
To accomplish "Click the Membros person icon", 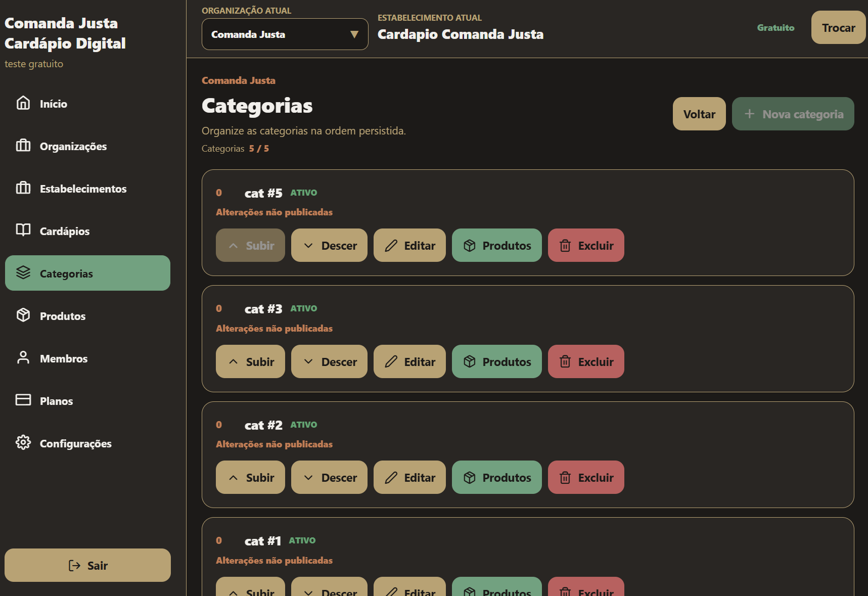I will point(23,358).
